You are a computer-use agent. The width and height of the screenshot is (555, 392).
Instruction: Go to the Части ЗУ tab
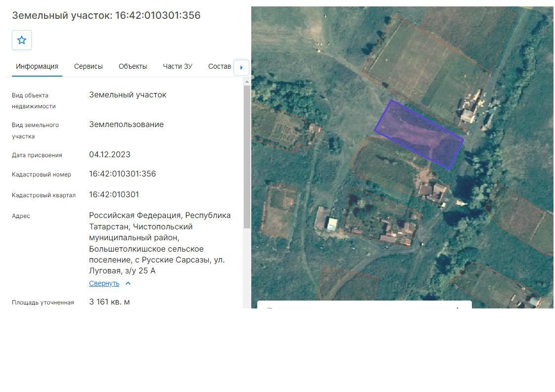(x=178, y=67)
